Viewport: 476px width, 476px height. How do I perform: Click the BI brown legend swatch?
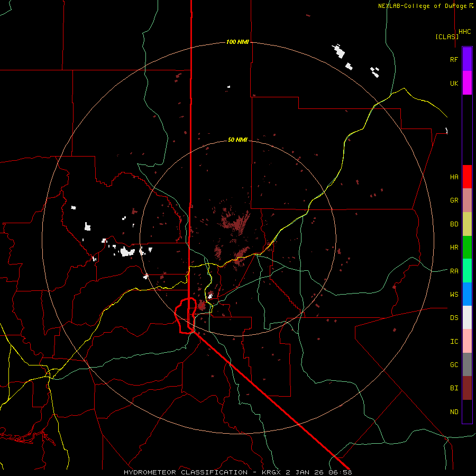pyautogui.click(x=467, y=388)
